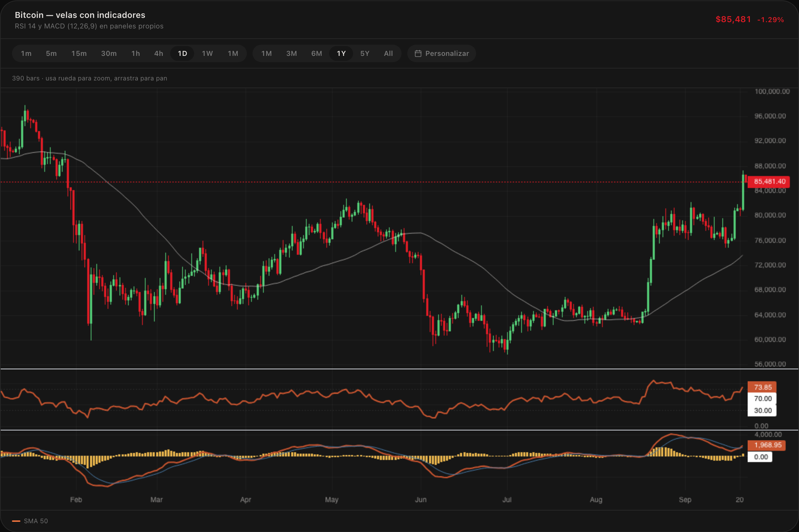Click the RSI 73.85 value tag
The height and width of the screenshot is (532, 799).
762,387
